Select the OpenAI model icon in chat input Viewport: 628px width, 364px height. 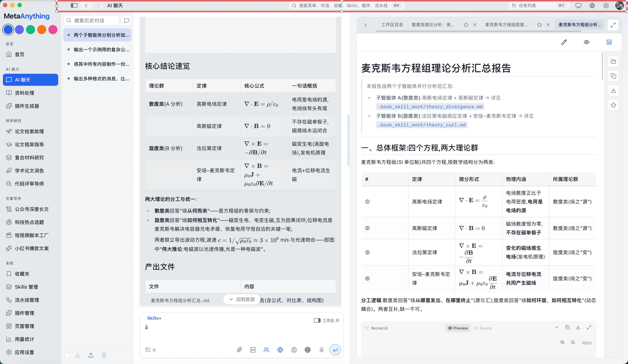pyautogui.click(x=307, y=350)
